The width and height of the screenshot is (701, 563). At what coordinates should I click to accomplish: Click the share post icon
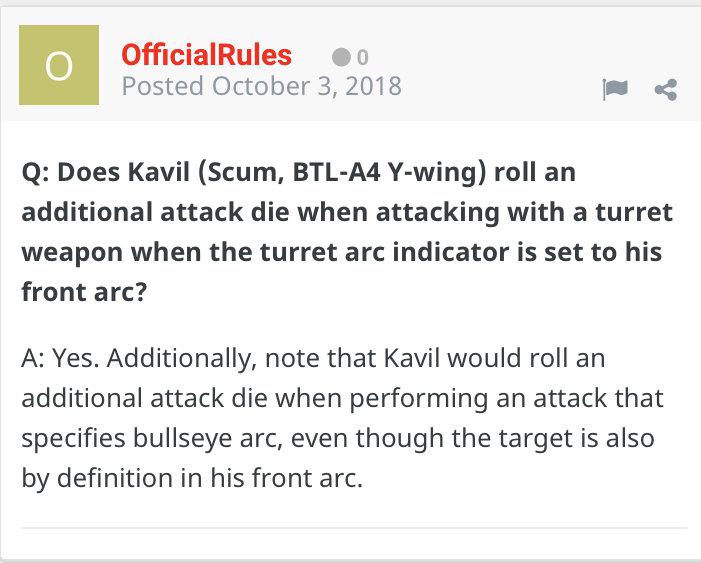(x=665, y=90)
